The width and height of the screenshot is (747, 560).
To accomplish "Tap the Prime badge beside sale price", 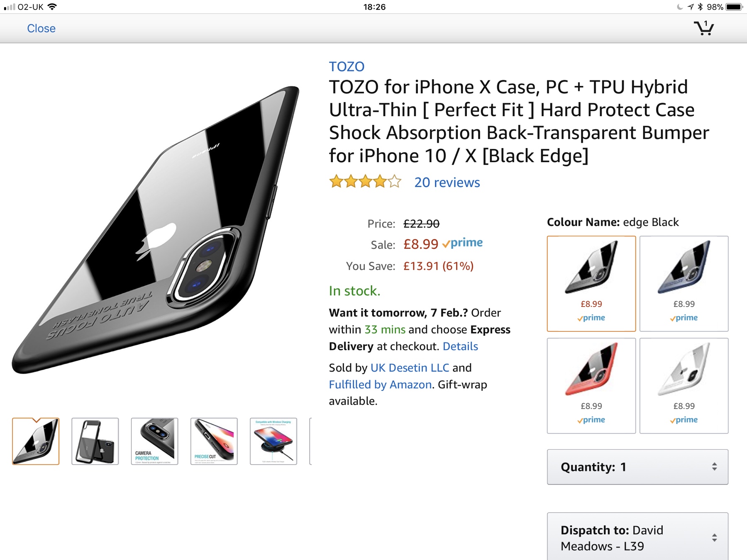I will point(463,243).
